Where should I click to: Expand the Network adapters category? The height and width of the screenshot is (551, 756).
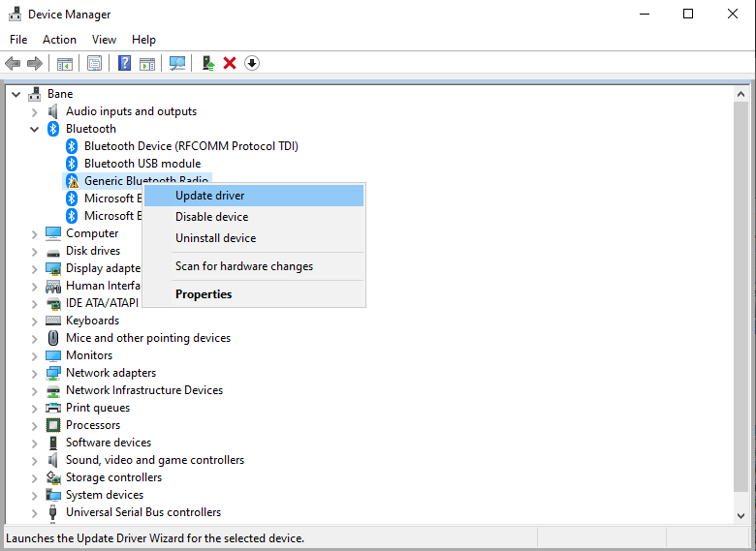[34, 374]
